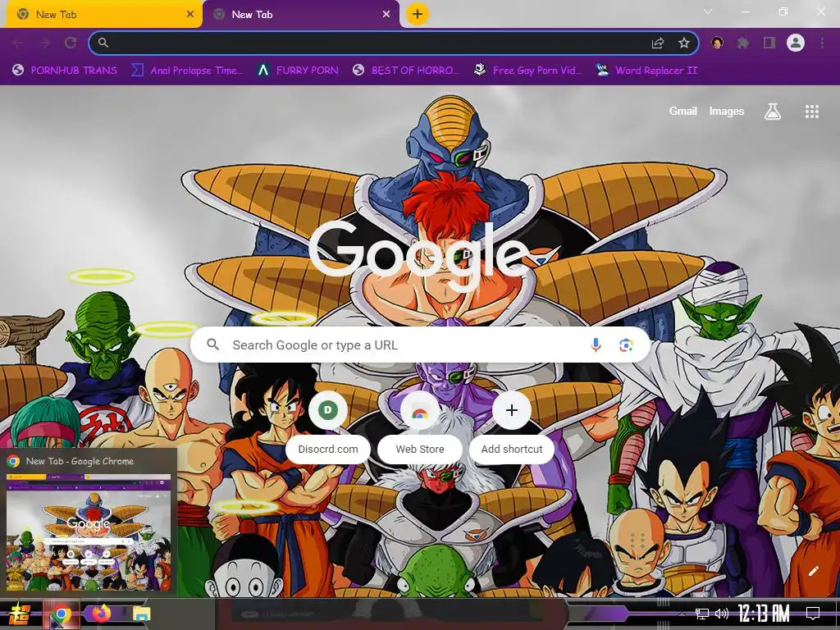This screenshot has height=630, width=840.
Task: Start voice search with the microphone
Action: (x=596, y=345)
